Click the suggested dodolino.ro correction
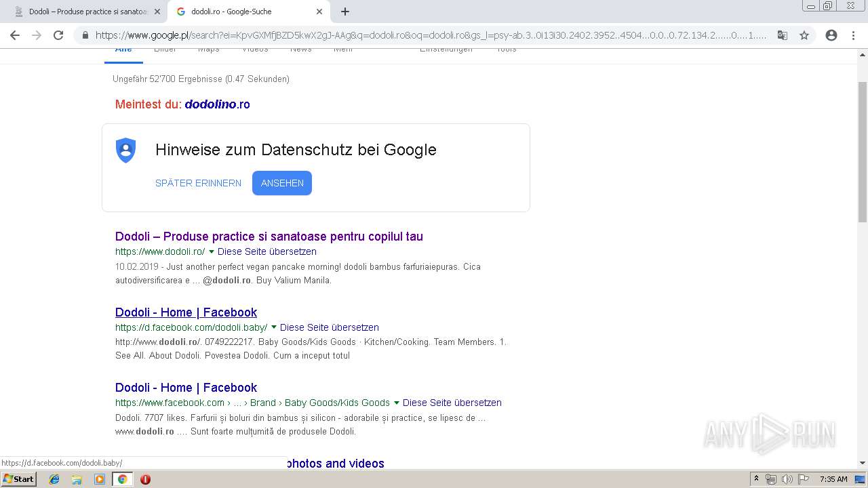This screenshot has height=488, width=868. tap(217, 104)
